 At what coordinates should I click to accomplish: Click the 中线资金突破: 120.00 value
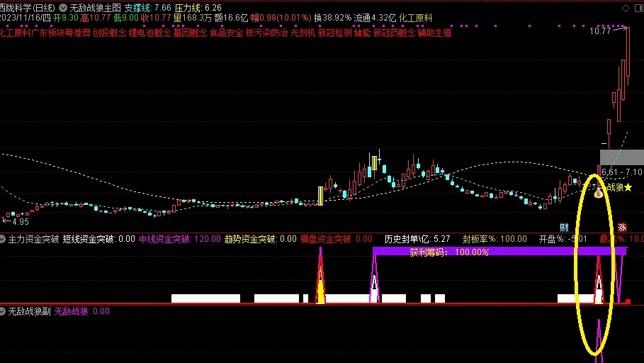point(180,239)
